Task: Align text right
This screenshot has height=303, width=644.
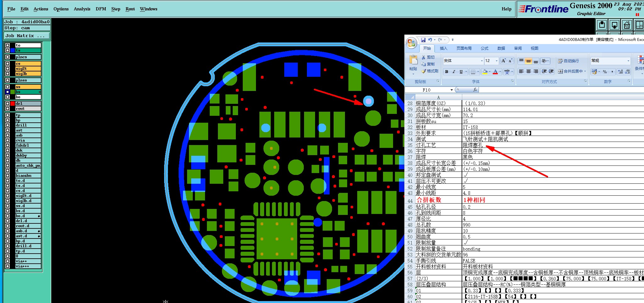Action: pyautogui.click(x=536, y=71)
